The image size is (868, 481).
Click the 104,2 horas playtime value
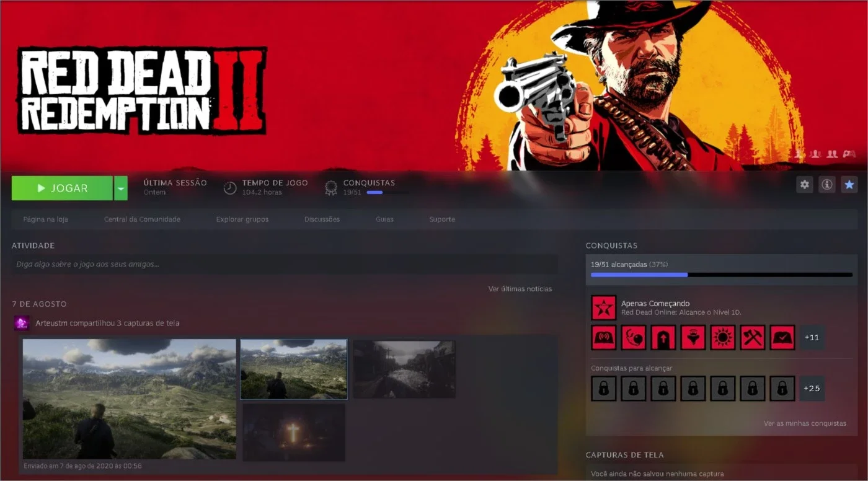tap(262, 192)
